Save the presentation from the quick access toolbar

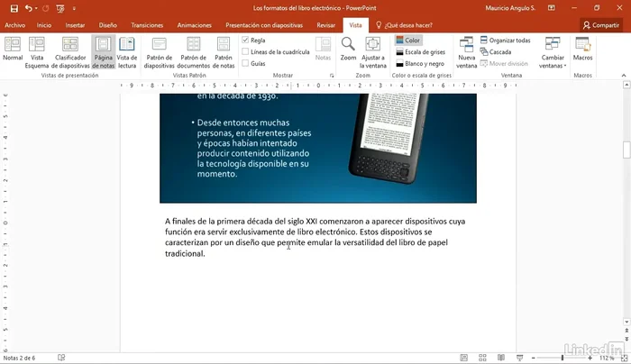[x=14, y=8]
